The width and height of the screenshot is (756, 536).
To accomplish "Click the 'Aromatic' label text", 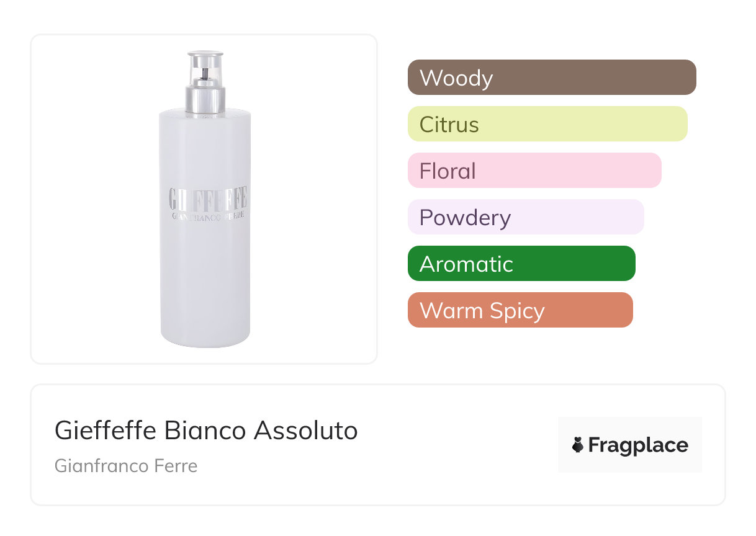I will point(466,264).
